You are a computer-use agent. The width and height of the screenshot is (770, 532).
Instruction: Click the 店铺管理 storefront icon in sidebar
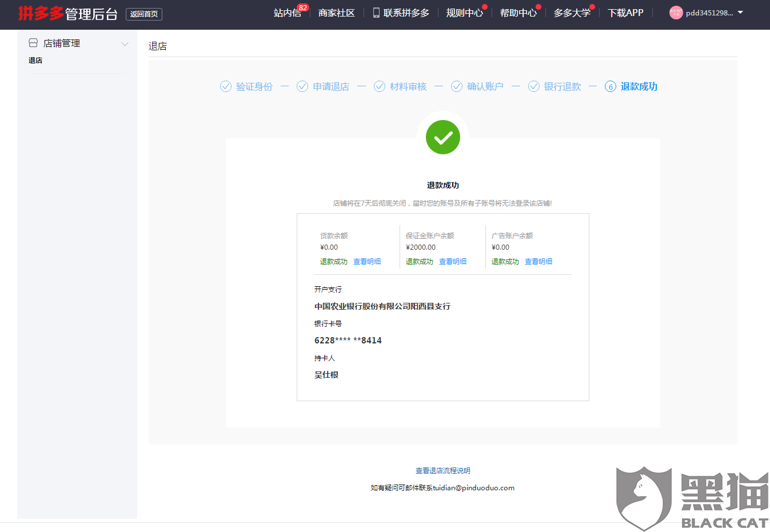click(33, 43)
